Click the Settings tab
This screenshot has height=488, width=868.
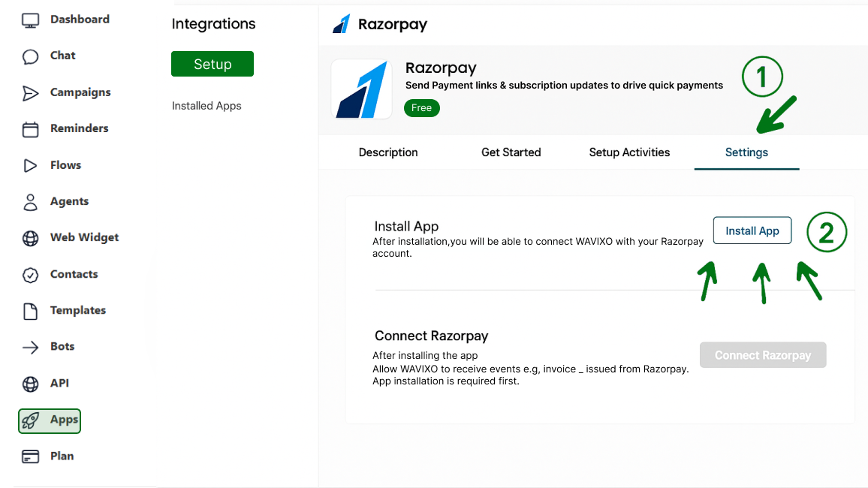coord(746,152)
